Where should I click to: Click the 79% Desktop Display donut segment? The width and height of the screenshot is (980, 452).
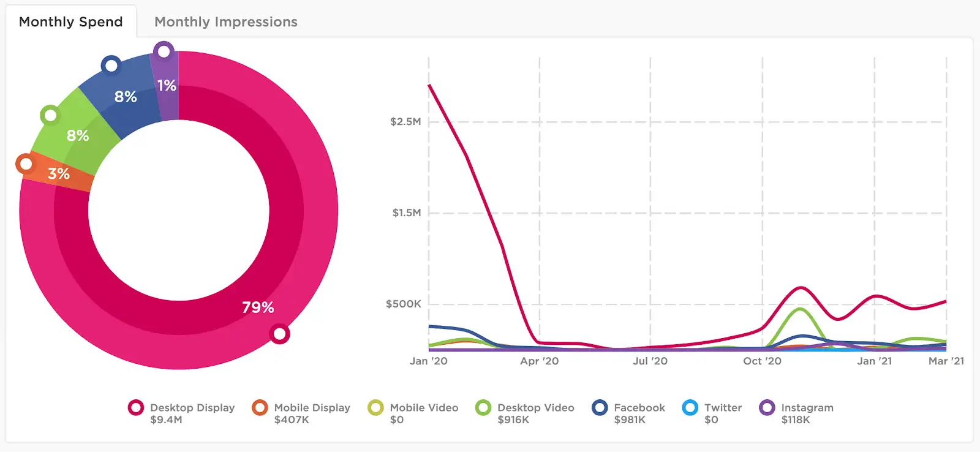tap(257, 306)
